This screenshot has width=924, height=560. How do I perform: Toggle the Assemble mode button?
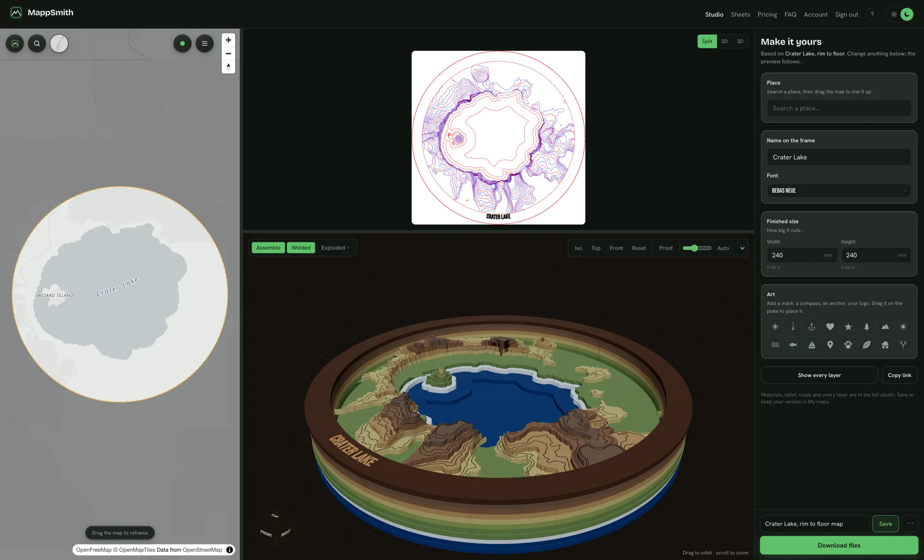268,248
